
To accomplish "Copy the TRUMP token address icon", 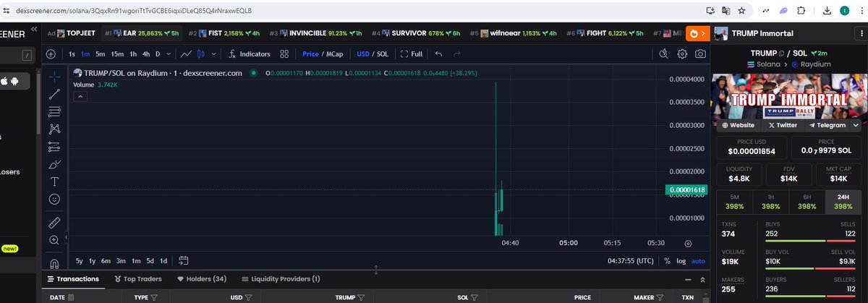I will point(781,54).
